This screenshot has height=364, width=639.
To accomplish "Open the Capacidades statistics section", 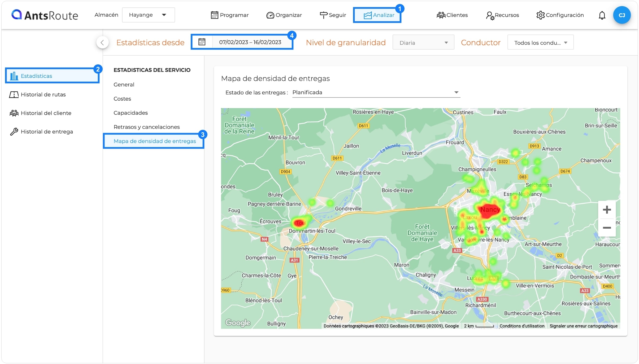I will (131, 113).
